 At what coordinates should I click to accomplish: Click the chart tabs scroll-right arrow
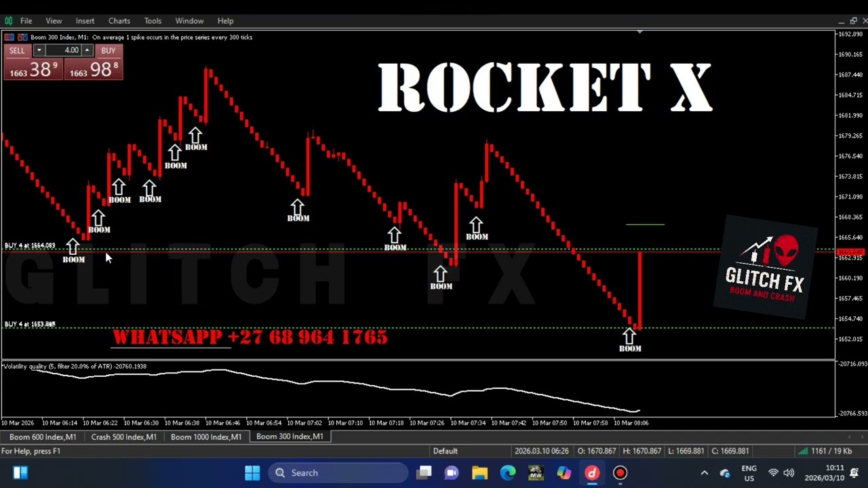tap(864, 437)
